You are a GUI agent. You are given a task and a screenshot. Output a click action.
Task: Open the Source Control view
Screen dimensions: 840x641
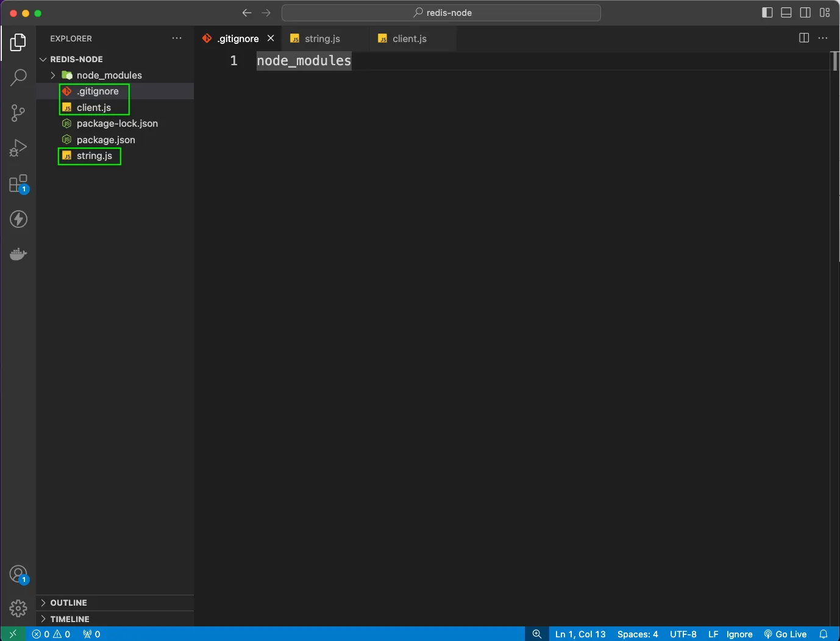click(18, 113)
